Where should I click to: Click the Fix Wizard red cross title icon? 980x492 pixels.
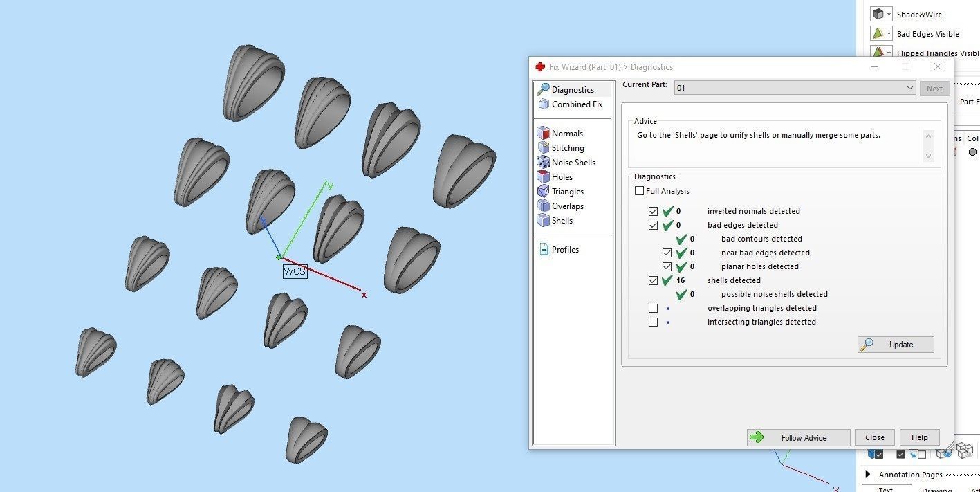point(540,67)
